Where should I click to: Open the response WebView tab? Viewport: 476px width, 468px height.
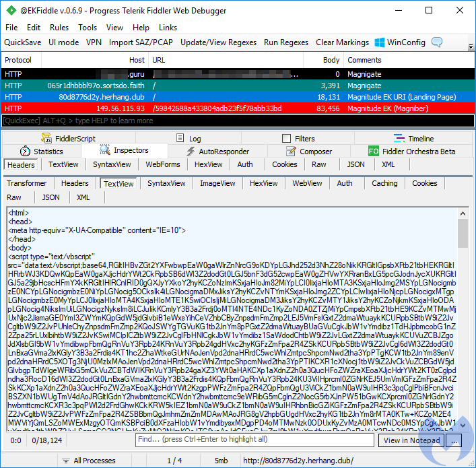click(x=307, y=183)
